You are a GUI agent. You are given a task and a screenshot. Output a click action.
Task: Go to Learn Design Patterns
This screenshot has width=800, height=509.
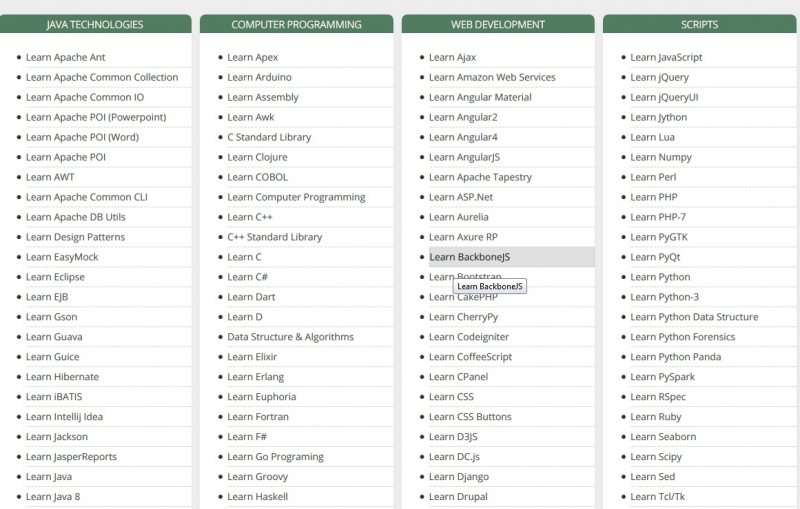tap(75, 237)
